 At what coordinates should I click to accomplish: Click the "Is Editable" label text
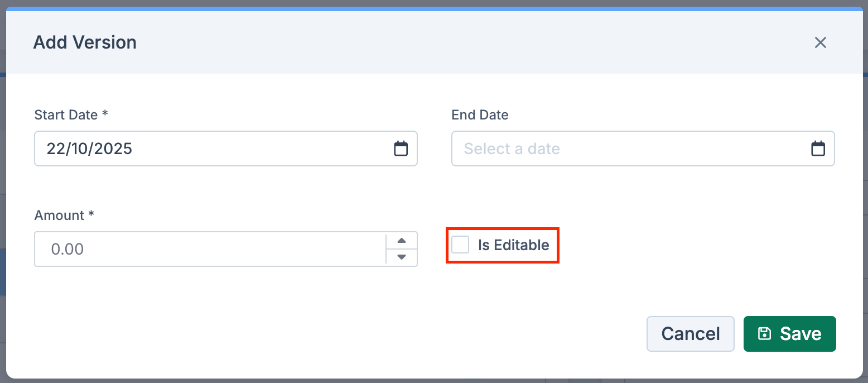click(x=513, y=245)
